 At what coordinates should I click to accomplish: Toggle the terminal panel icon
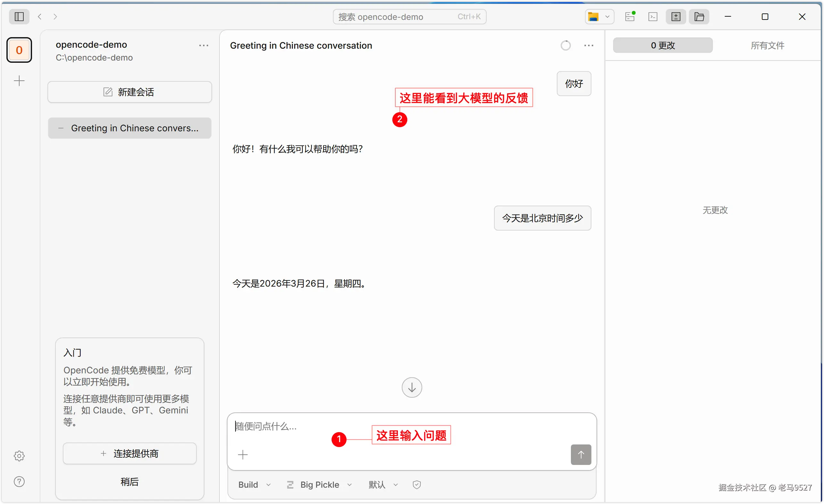pos(653,16)
